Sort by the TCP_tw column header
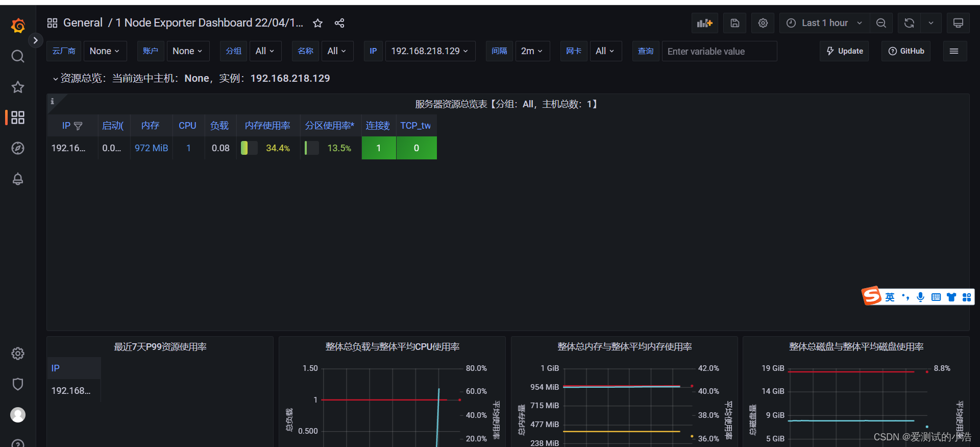This screenshot has width=980, height=447. click(415, 126)
